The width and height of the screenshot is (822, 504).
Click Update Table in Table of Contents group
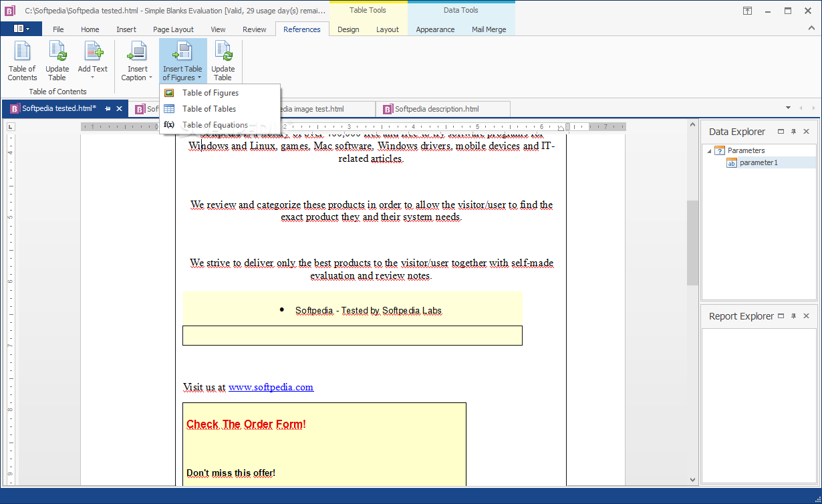coord(57,61)
